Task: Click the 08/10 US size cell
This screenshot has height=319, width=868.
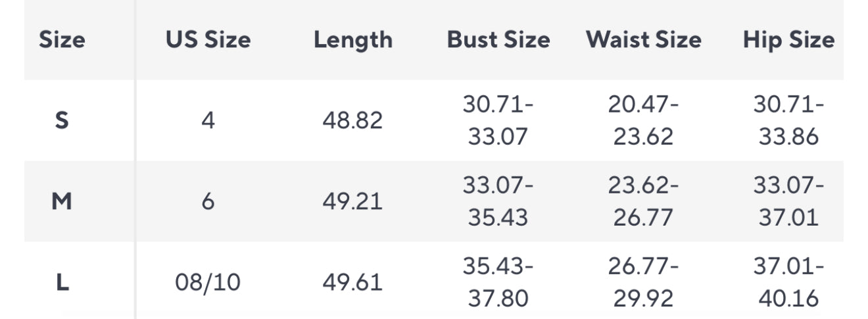Action: tap(208, 283)
